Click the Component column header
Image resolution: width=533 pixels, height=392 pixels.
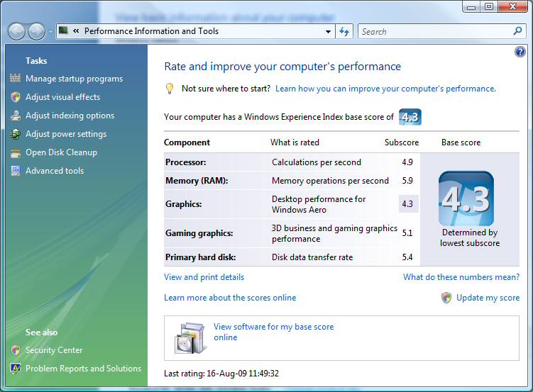point(187,142)
